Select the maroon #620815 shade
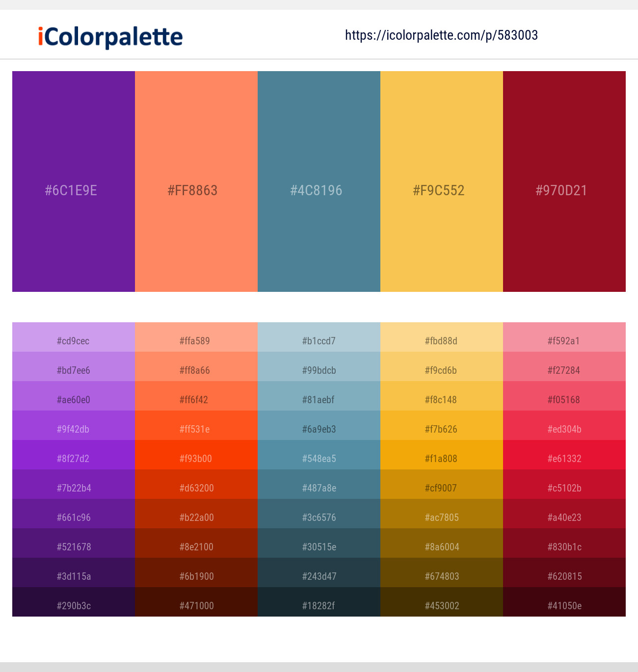Image resolution: width=638 pixels, height=672 pixels. pyautogui.click(x=564, y=576)
